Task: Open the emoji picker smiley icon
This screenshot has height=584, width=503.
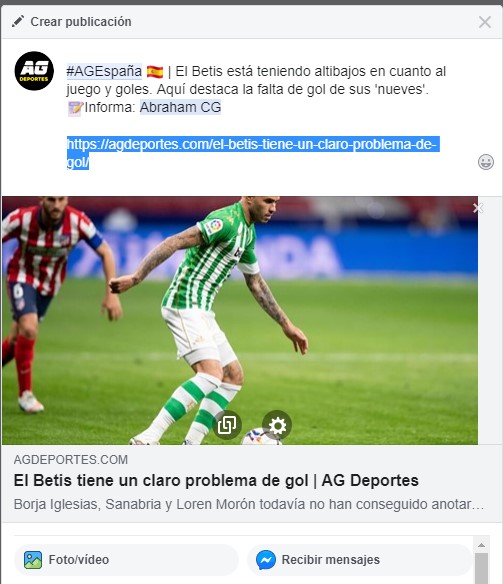Action: point(486,162)
